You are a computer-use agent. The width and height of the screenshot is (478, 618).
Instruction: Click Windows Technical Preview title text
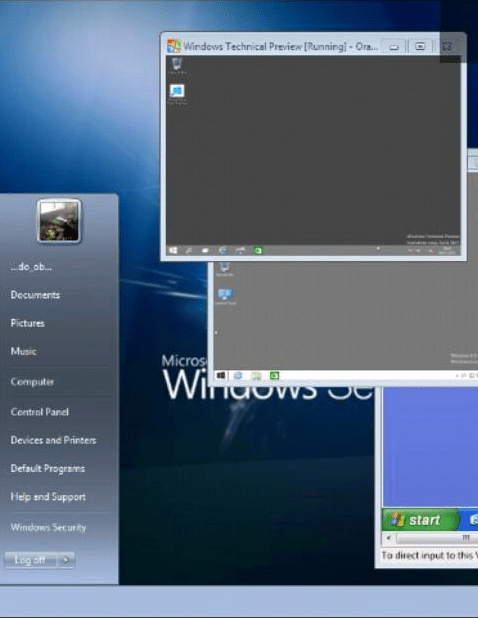pyautogui.click(x=280, y=47)
